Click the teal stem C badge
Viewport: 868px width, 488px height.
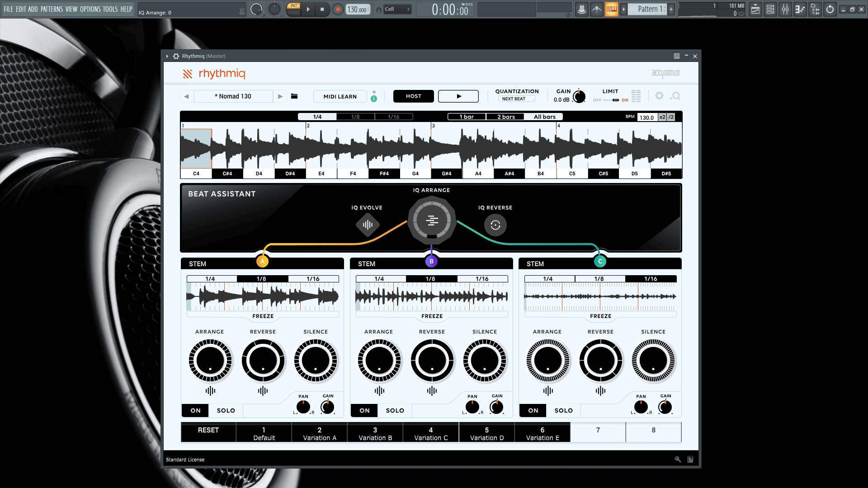(x=600, y=261)
